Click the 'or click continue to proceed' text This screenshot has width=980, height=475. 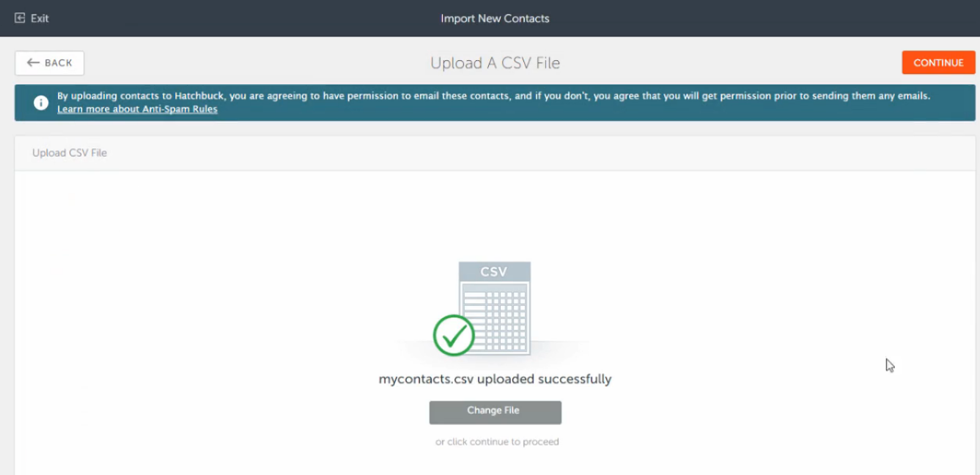(x=497, y=442)
